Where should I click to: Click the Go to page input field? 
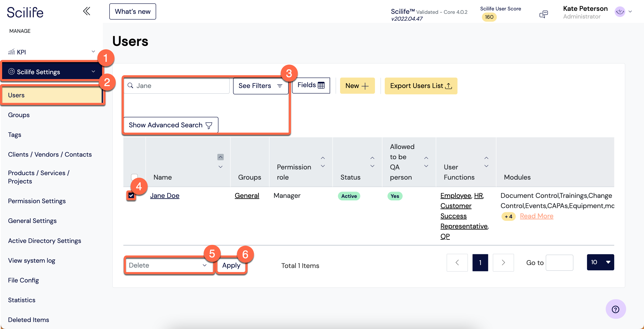[559, 262]
